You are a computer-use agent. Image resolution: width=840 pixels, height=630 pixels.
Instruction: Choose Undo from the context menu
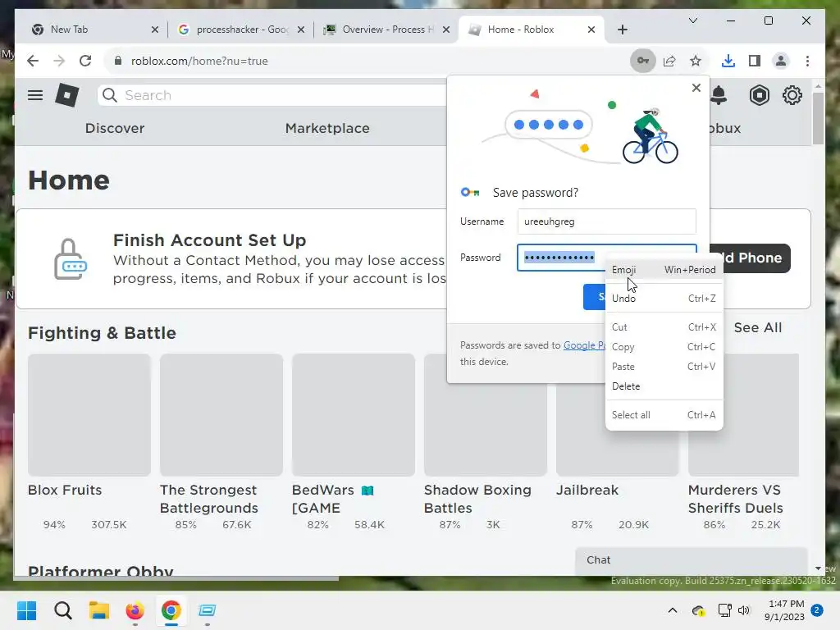point(664,299)
